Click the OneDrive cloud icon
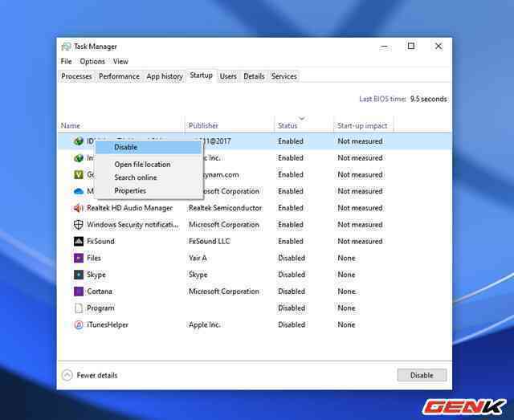 click(79, 191)
